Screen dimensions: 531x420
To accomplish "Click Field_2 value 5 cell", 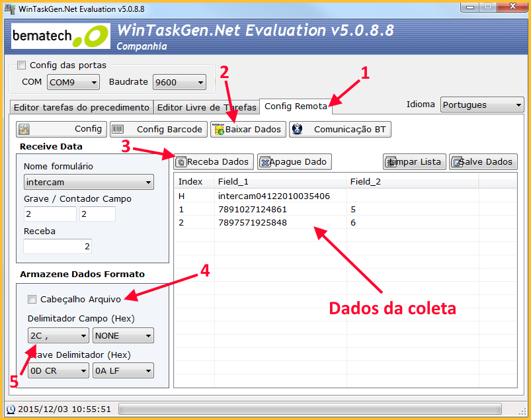I will click(413, 209).
